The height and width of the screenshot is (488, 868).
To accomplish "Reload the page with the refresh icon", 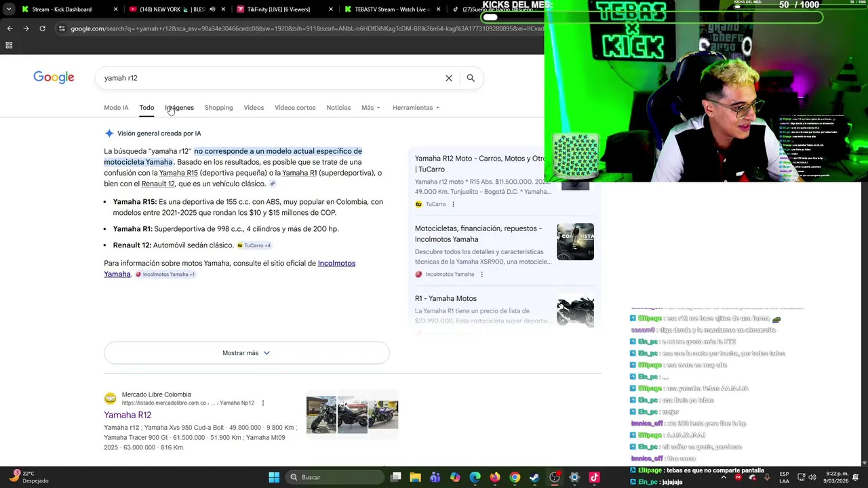I will pyautogui.click(x=42, y=28).
